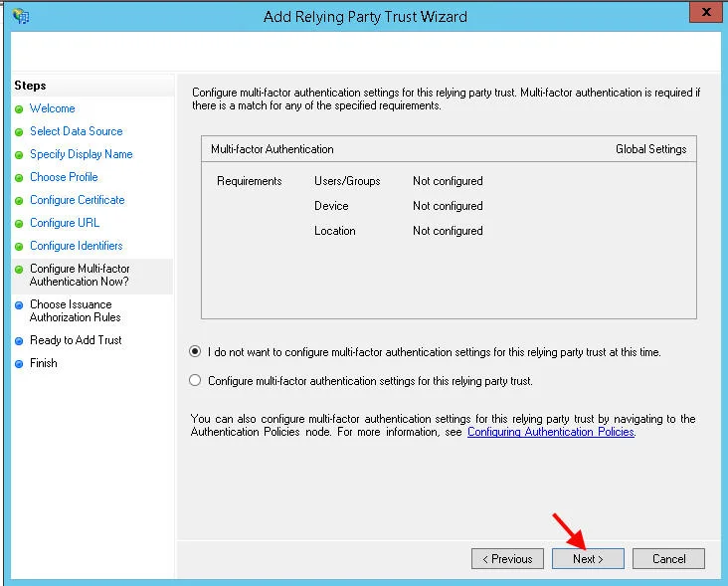Click the Requirements label
The image size is (728, 586).
[x=250, y=181]
